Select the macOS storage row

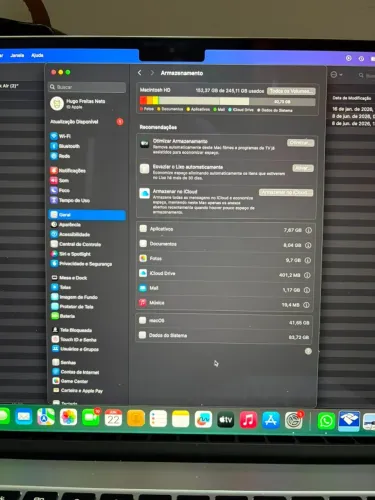point(225,321)
